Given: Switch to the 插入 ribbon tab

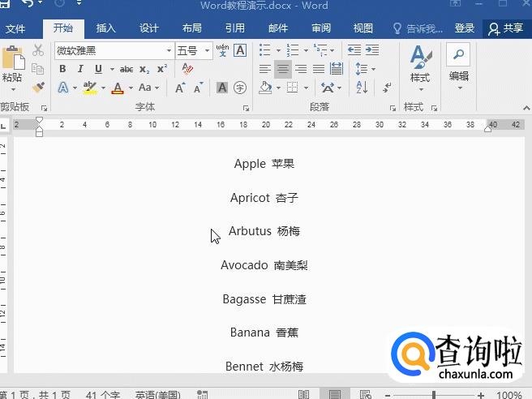Looking at the screenshot, I should point(106,28).
